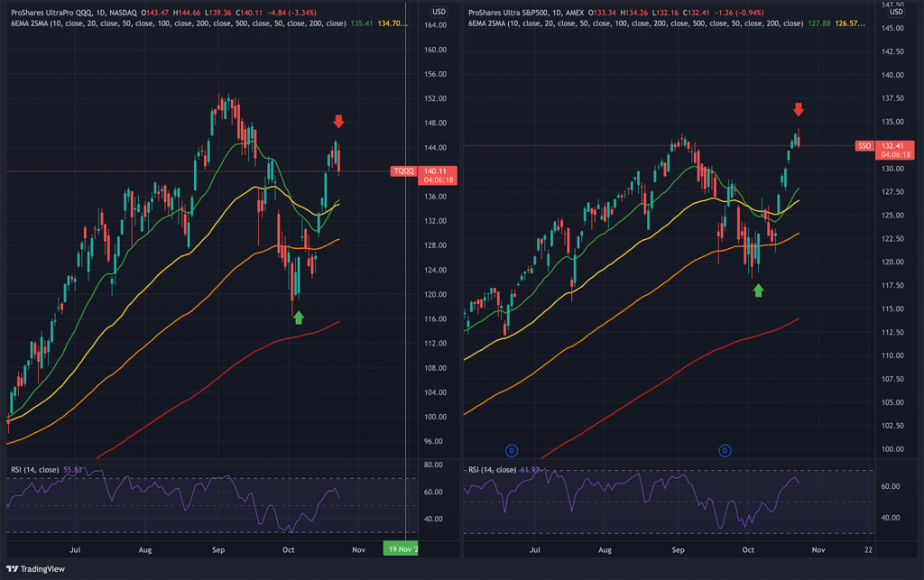This screenshot has width=924, height=580.
Task: Click SSO change -1.26 (-0.94%) in header
Action: 739,13
